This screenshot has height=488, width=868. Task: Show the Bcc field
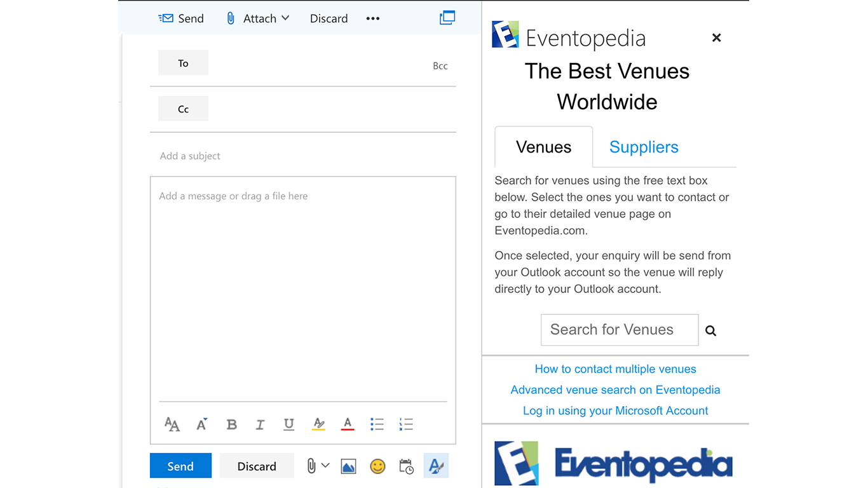440,65
